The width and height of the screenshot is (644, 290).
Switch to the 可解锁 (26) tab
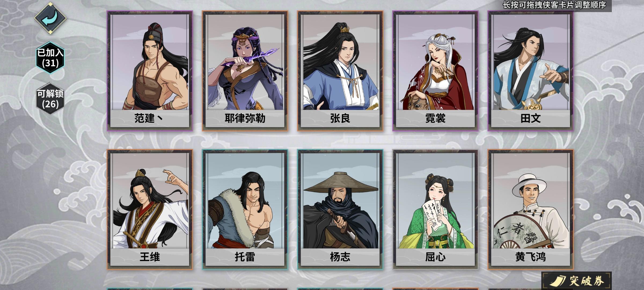[50, 99]
